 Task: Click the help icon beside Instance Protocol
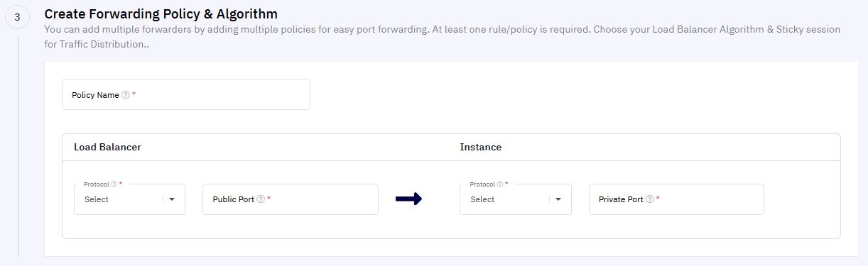500,184
